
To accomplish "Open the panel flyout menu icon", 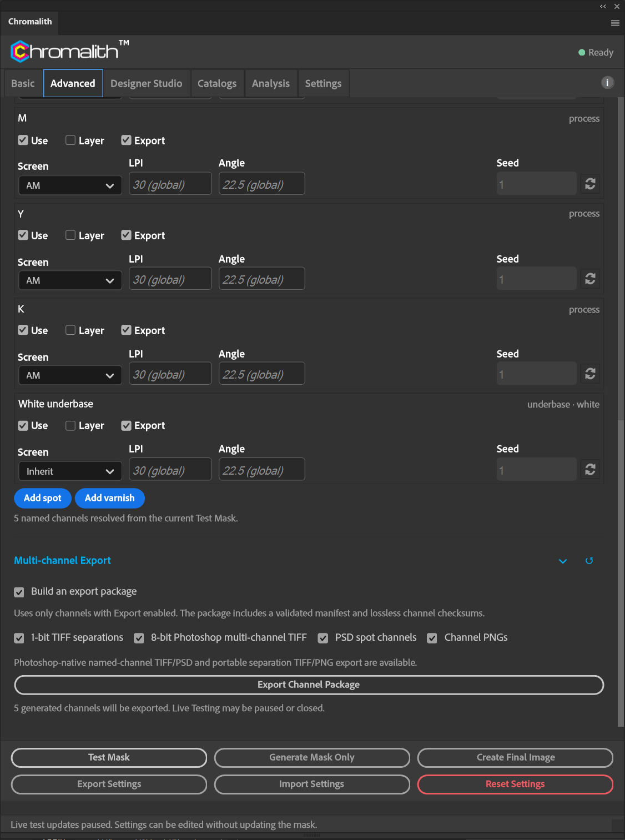I will 615,23.
